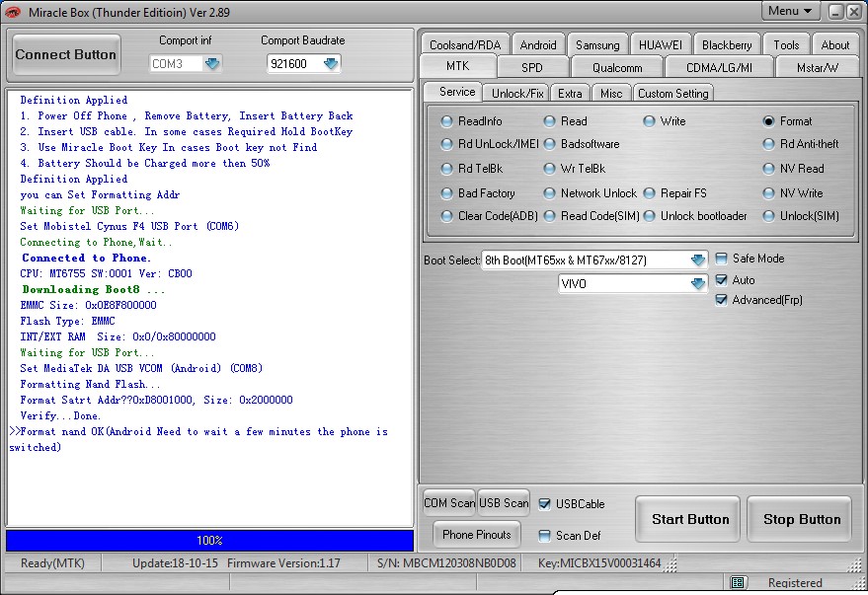Select the Wr TelBk radio button
The height and width of the screenshot is (595, 868).
tap(549, 169)
